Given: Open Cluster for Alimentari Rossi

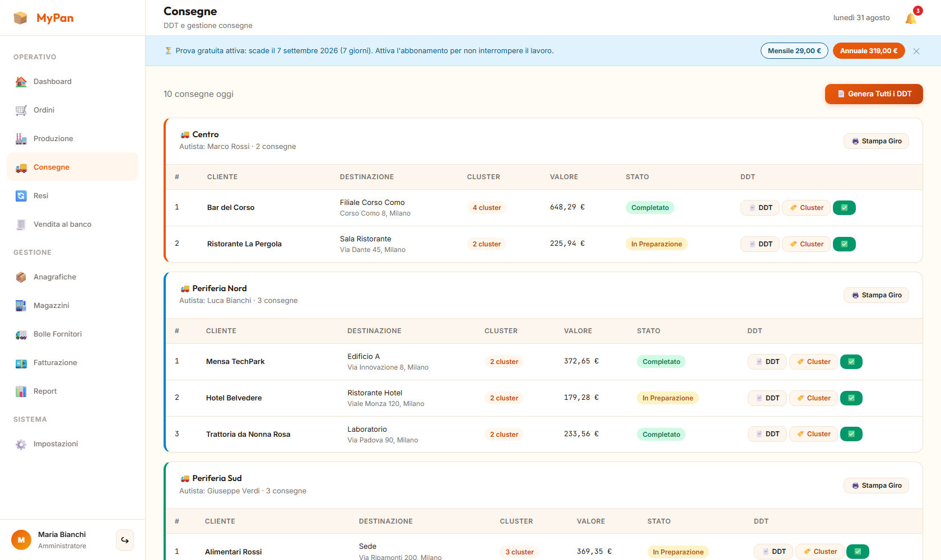Looking at the screenshot, I should 820,552.
